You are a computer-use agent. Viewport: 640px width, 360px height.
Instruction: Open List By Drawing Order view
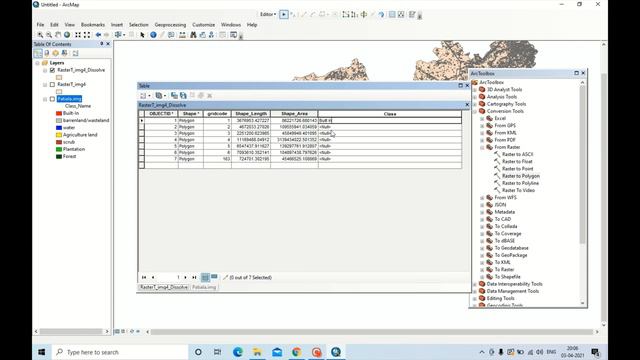tap(38, 53)
